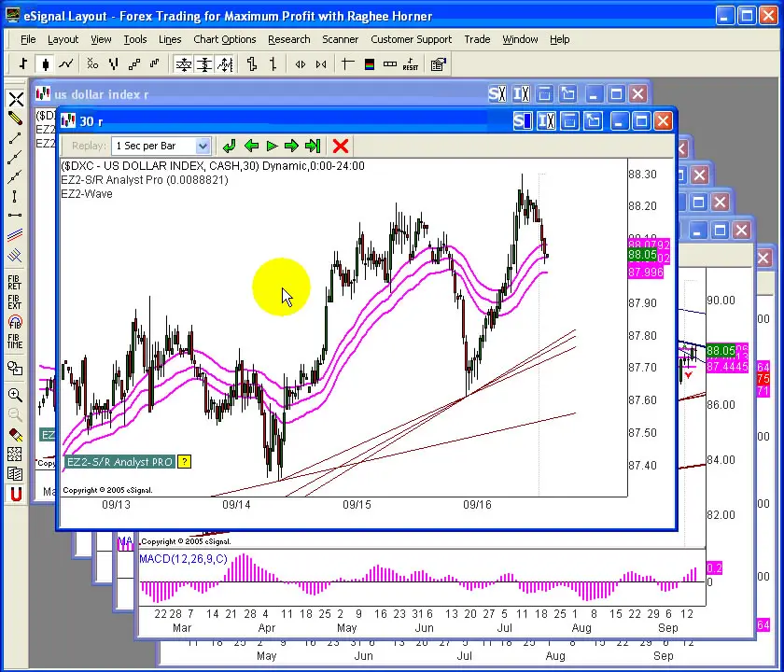This screenshot has height=672, width=784.
Task: Select the FIB EXT extension tool
Action: click(15, 302)
